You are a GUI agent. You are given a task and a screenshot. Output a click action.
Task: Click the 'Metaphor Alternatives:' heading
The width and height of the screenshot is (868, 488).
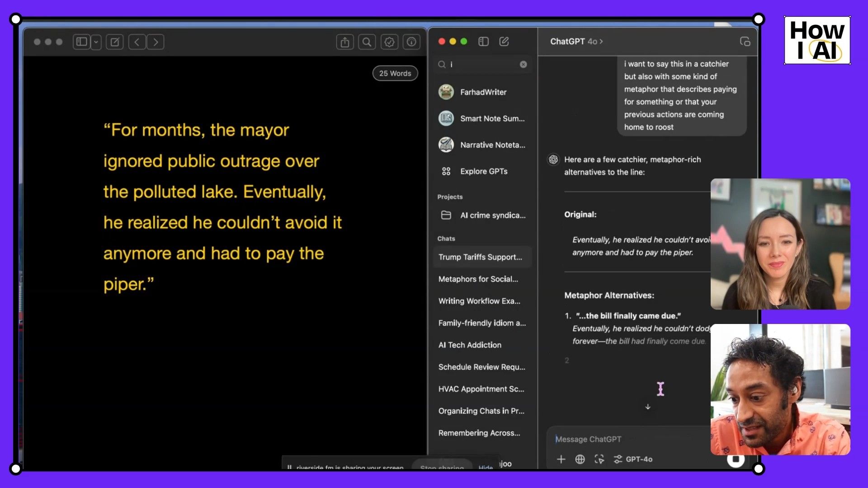(x=609, y=296)
